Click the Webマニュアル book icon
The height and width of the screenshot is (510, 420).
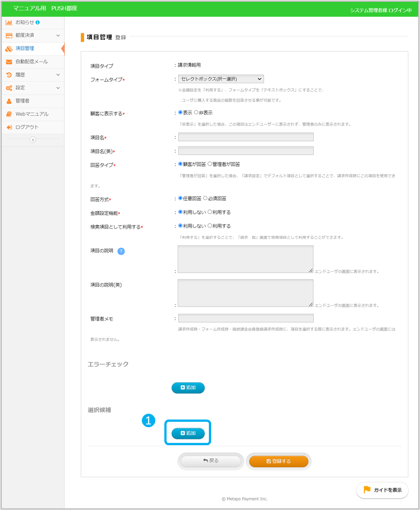9,114
